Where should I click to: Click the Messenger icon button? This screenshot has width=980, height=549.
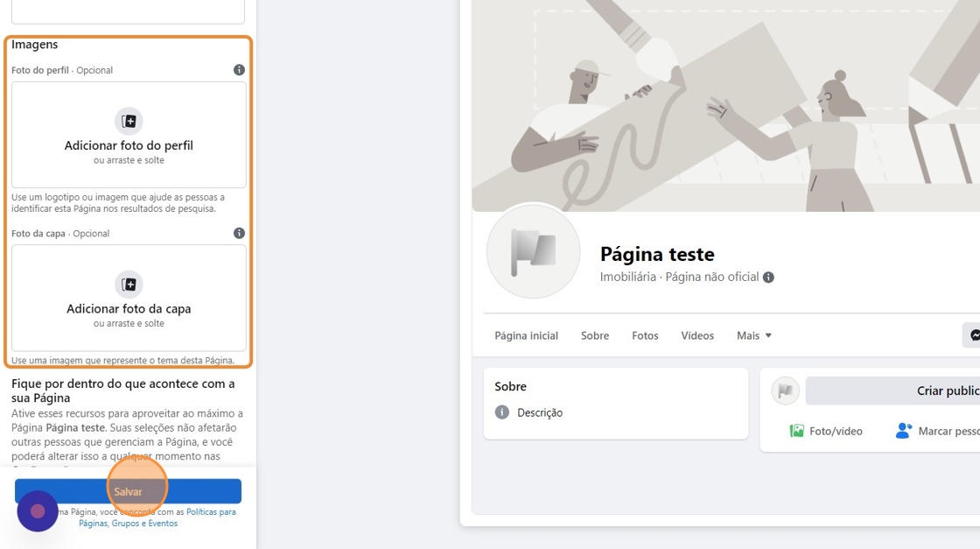(x=973, y=335)
